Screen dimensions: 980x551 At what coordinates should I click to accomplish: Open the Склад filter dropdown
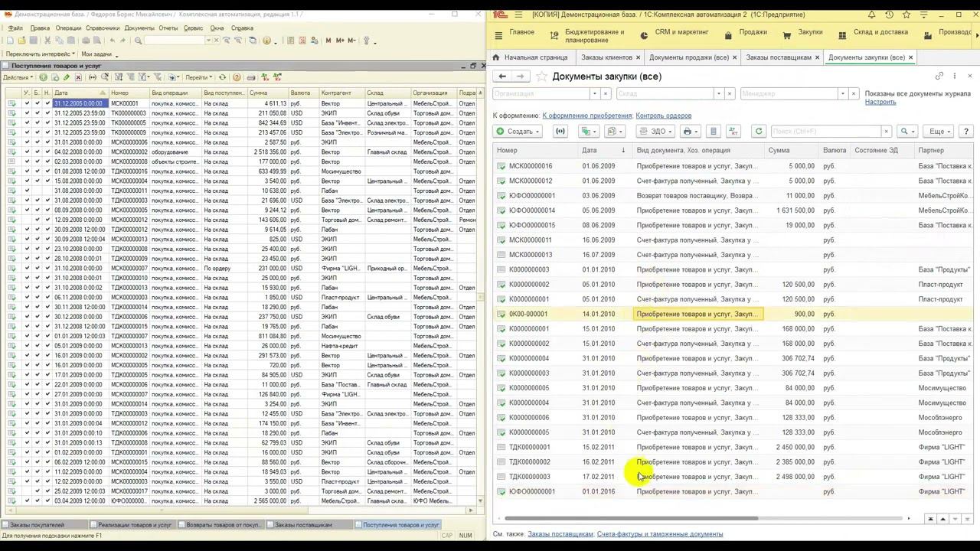(718, 93)
